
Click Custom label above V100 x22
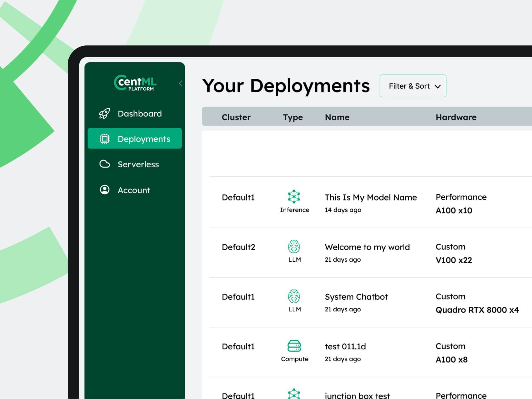[450, 247]
